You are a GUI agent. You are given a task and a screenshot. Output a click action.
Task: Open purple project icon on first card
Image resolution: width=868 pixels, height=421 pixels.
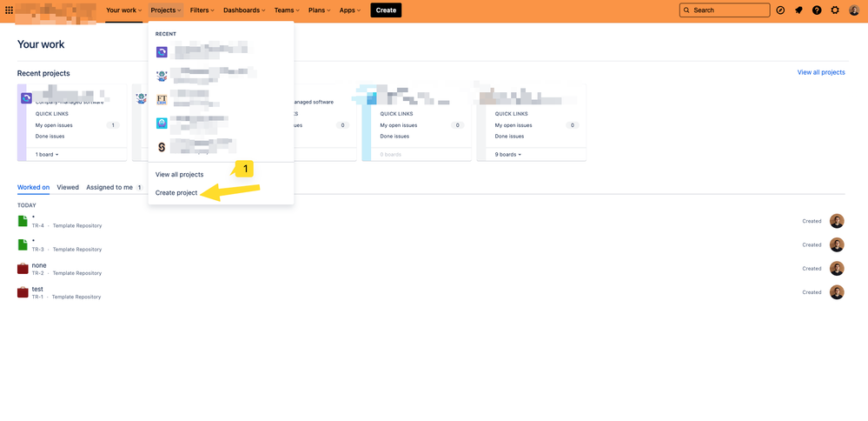pyautogui.click(x=27, y=98)
